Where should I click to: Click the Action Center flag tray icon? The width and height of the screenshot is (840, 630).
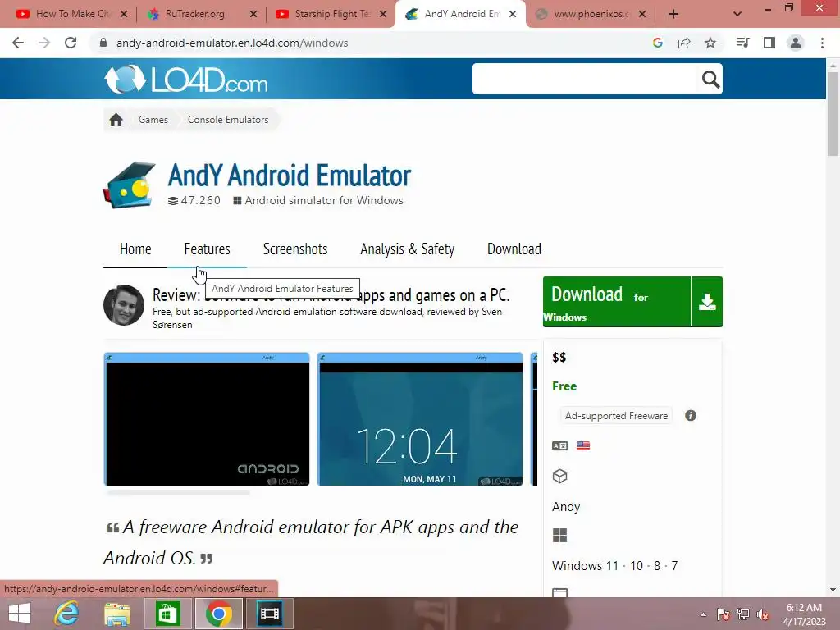723,614
